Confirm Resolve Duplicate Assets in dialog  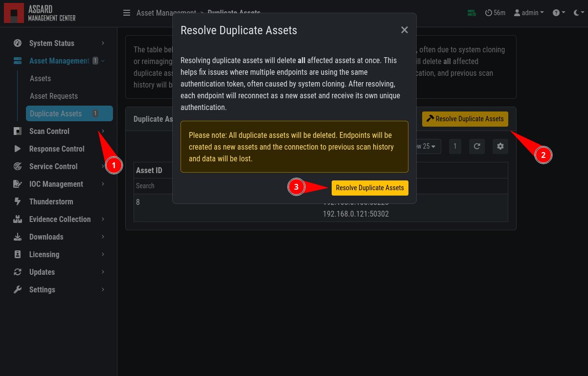(x=370, y=188)
